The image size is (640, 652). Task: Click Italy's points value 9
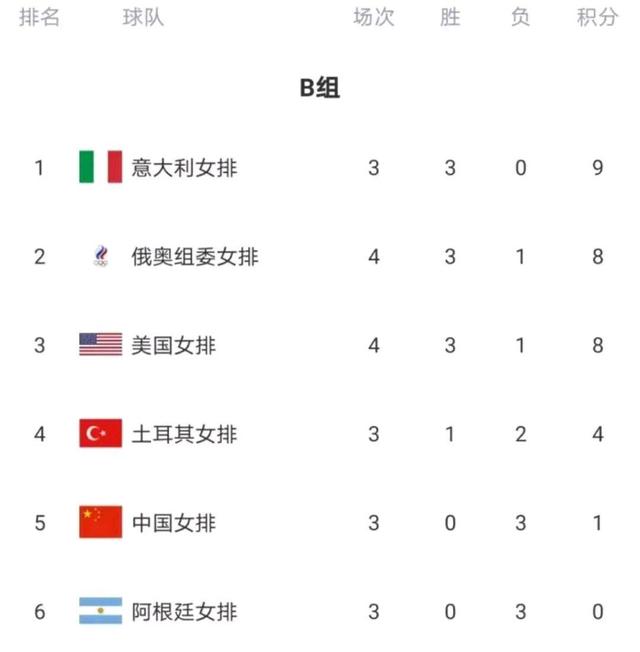coord(598,168)
